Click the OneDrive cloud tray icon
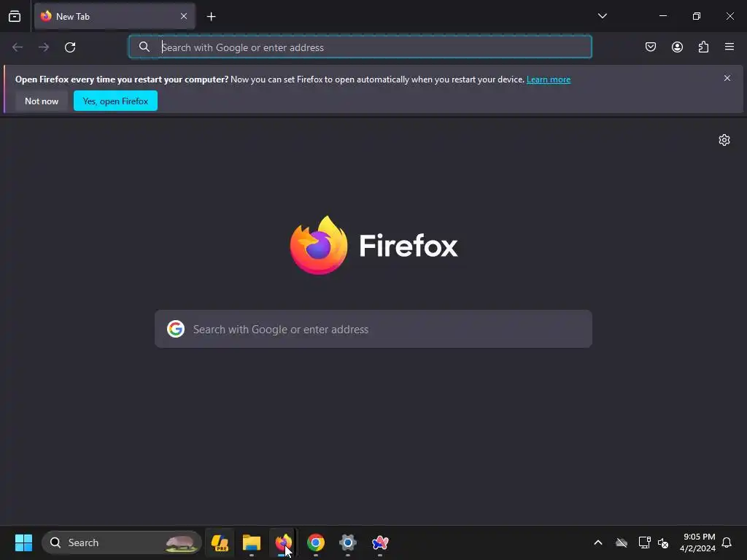The height and width of the screenshot is (560, 747). tap(622, 542)
